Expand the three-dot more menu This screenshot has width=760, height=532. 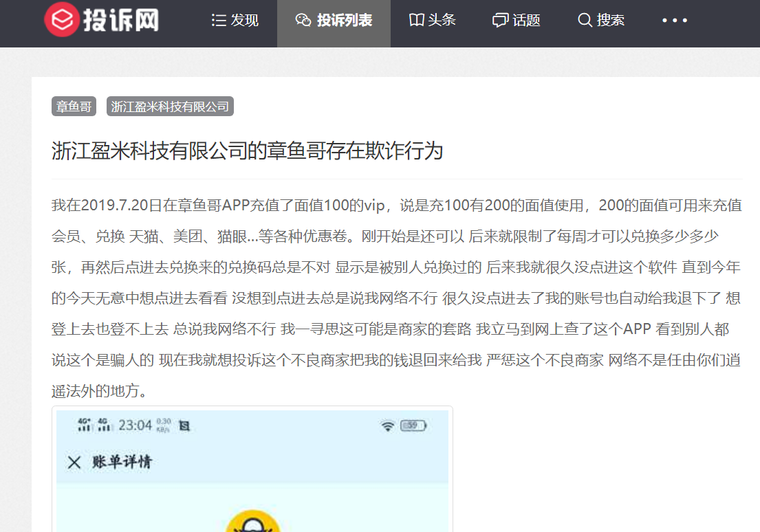675,21
